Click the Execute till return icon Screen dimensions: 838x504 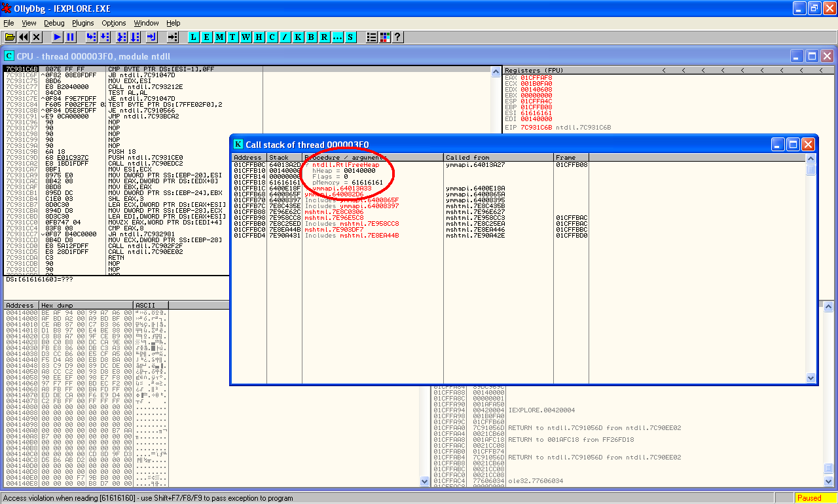pyautogui.click(x=152, y=37)
